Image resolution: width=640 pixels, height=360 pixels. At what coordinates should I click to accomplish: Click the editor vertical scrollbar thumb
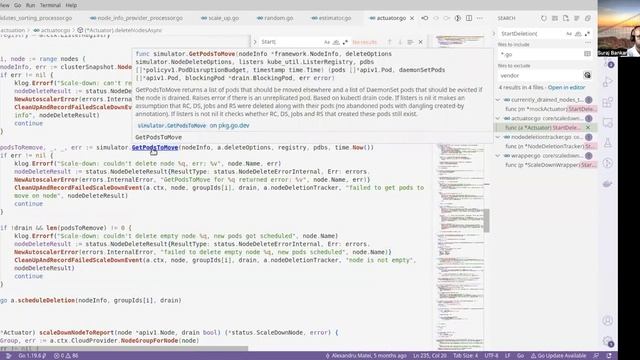click(x=487, y=221)
